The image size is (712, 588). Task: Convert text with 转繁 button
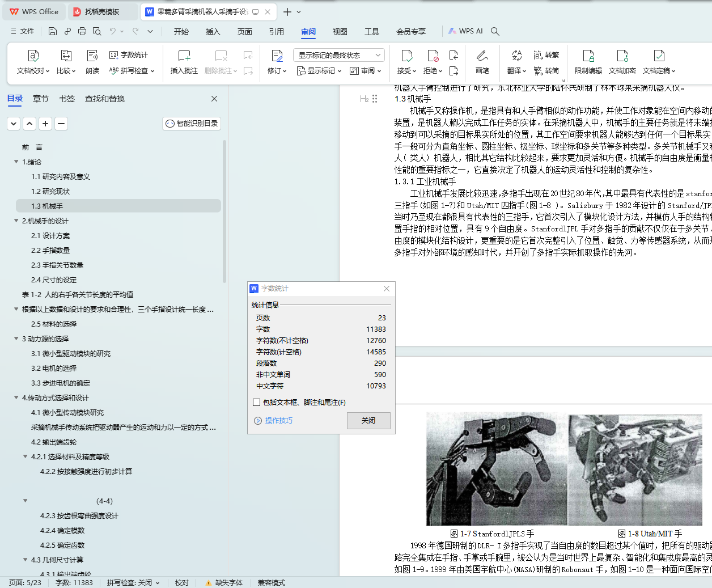(x=546, y=55)
